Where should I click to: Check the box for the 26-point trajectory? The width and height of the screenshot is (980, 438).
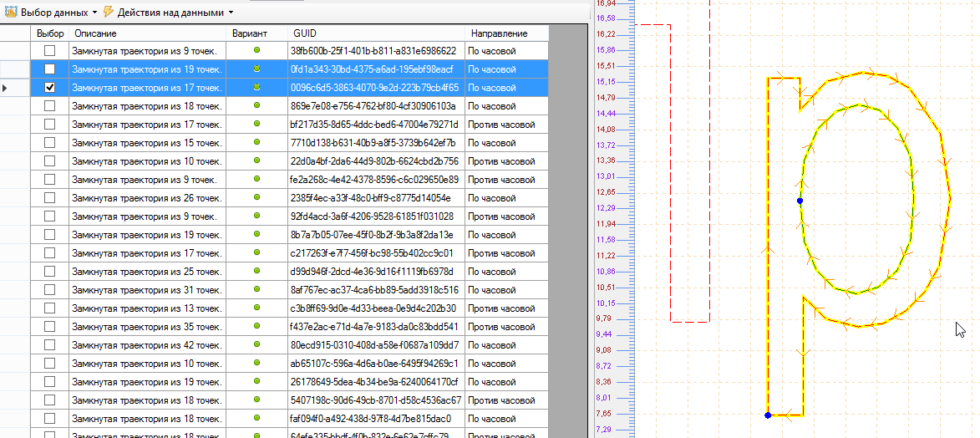(x=50, y=198)
